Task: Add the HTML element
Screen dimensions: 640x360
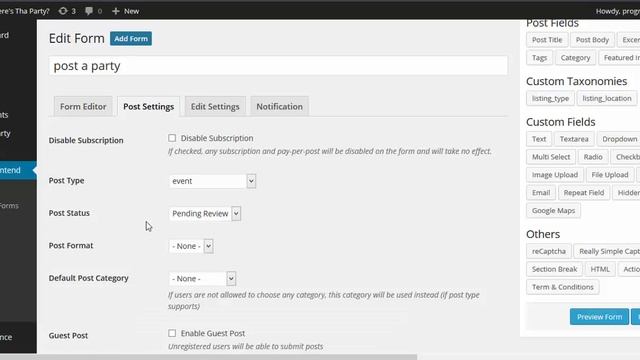Action: (x=600, y=269)
